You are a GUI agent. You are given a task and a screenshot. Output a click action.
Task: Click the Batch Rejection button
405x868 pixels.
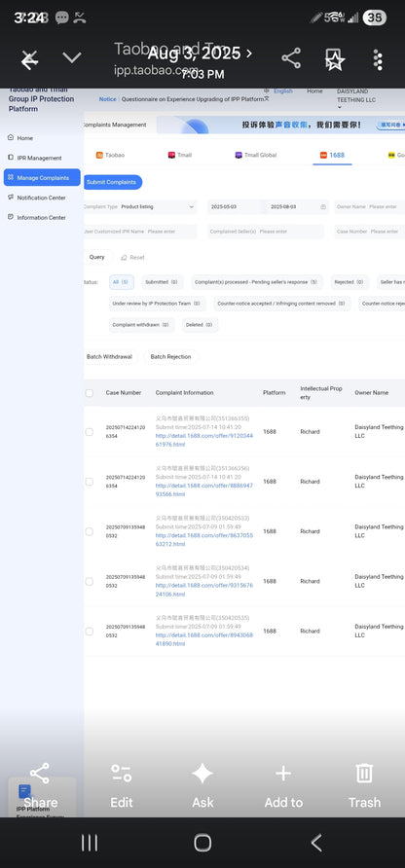pos(170,356)
